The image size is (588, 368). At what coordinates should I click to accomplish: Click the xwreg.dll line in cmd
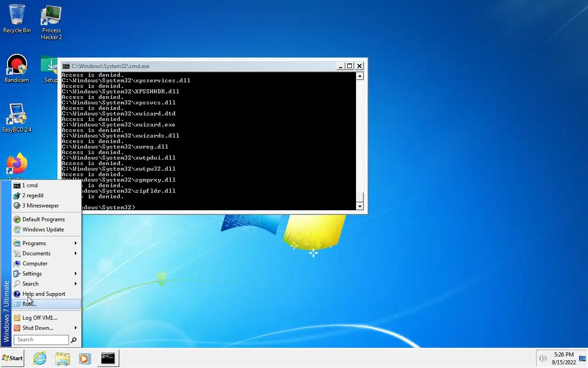[x=115, y=147]
